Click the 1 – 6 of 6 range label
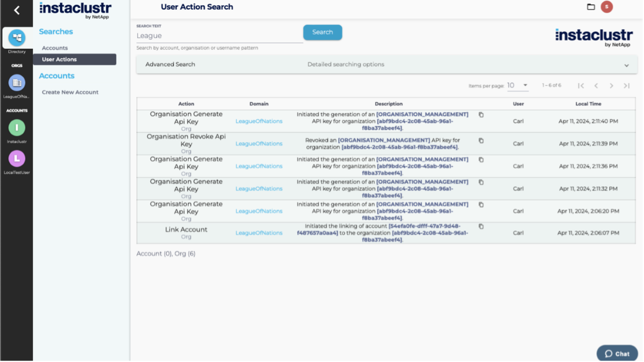The height and width of the screenshot is (362, 644). (x=552, y=86)
